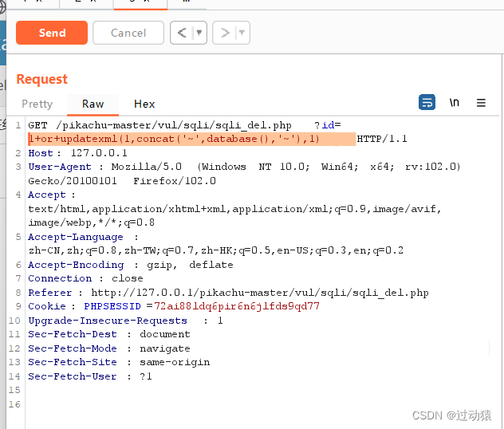Click the Connection header close value
This screenshot has height=429, width=504.
point(128,278)
